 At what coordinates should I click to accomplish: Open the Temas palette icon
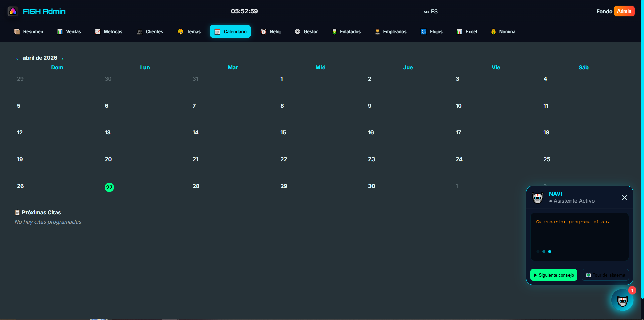(180, 31)
